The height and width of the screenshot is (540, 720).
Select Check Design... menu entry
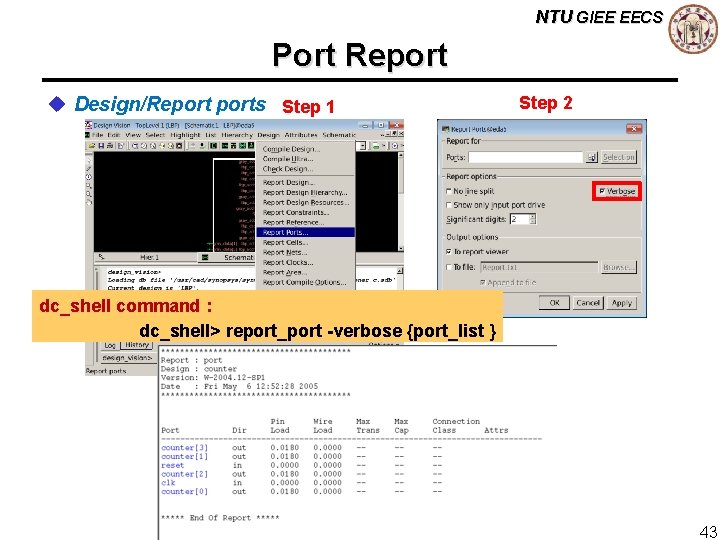coord(305,169)
